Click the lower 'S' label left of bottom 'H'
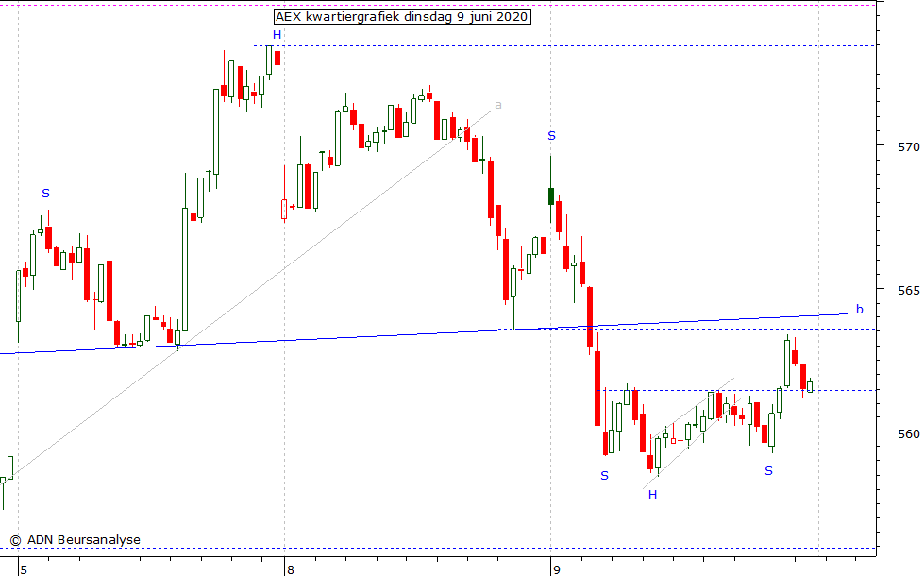The width and height of the screenshot is (924, 576). point(605,475)
